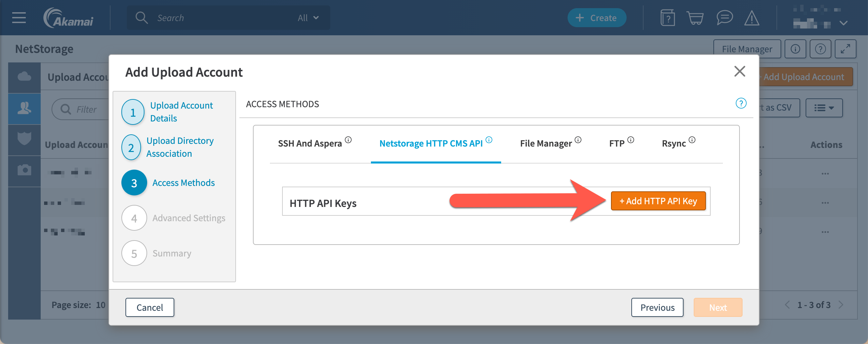This screenshot has width=868, height=344.
Task: Open the help guide book icon
Action: pyautogui.click(x=667, y=18)
